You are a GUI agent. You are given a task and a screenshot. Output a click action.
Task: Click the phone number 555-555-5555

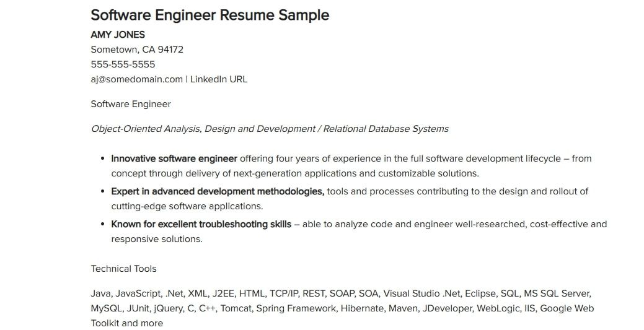click(x=123, y=64)
